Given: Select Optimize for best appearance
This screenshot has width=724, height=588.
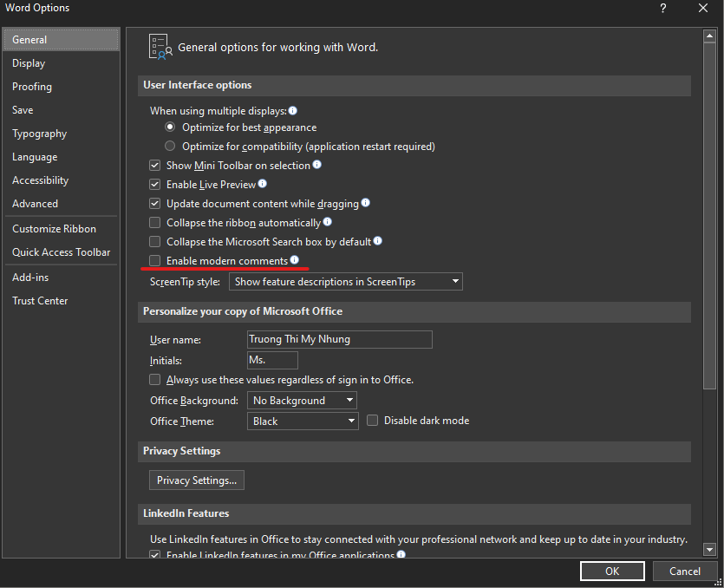Looking at the screenshot, I should [x=170, y=127].
